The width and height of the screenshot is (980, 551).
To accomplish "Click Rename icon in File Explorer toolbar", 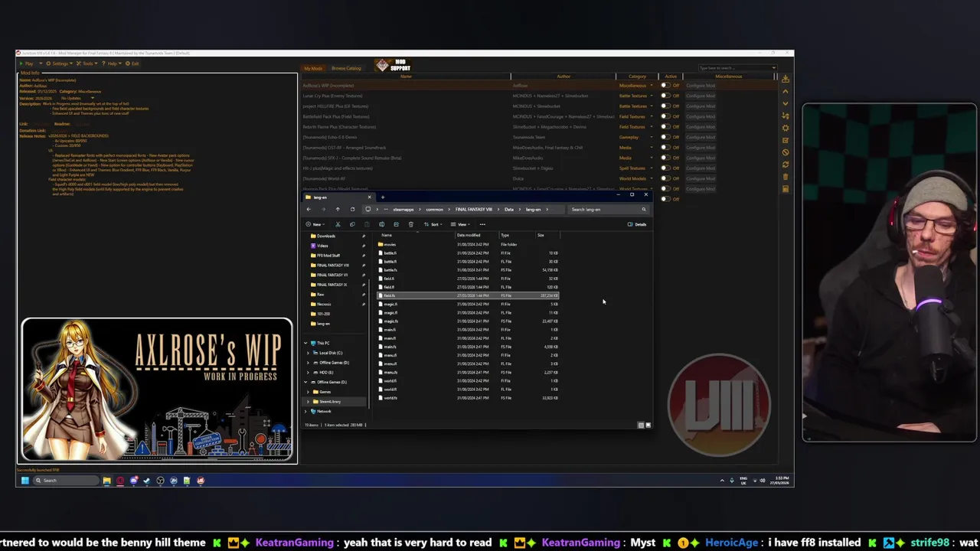I will tap(381, 224).
